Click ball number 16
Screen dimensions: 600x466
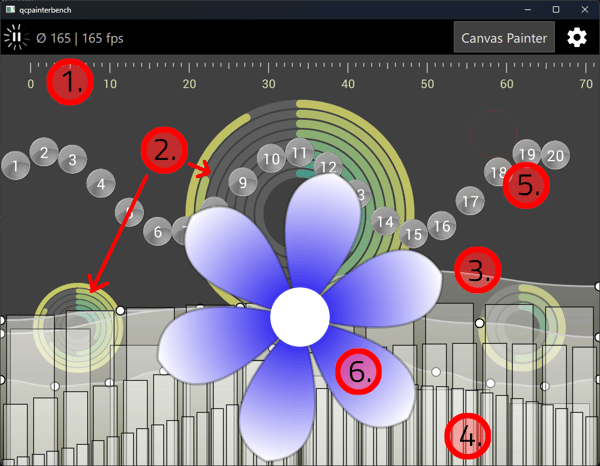pyautogui.click(x=441, y=226)
